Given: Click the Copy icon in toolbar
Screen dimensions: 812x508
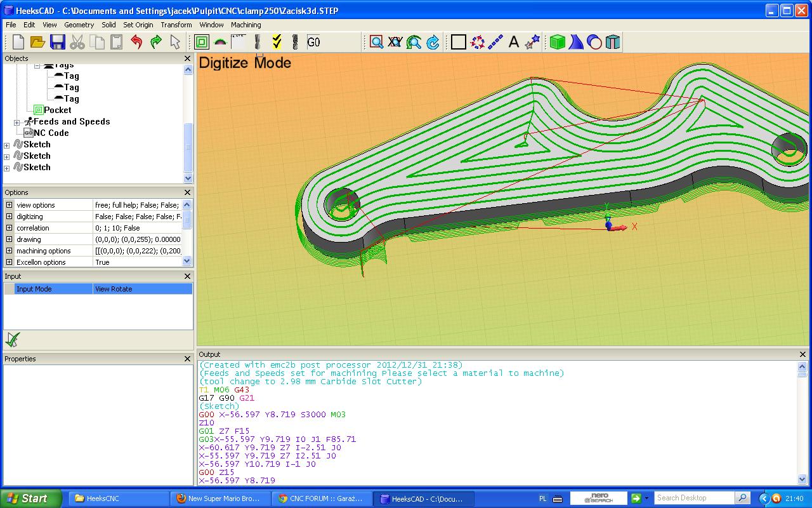Looking at the screenshot, I should (97, 42).
